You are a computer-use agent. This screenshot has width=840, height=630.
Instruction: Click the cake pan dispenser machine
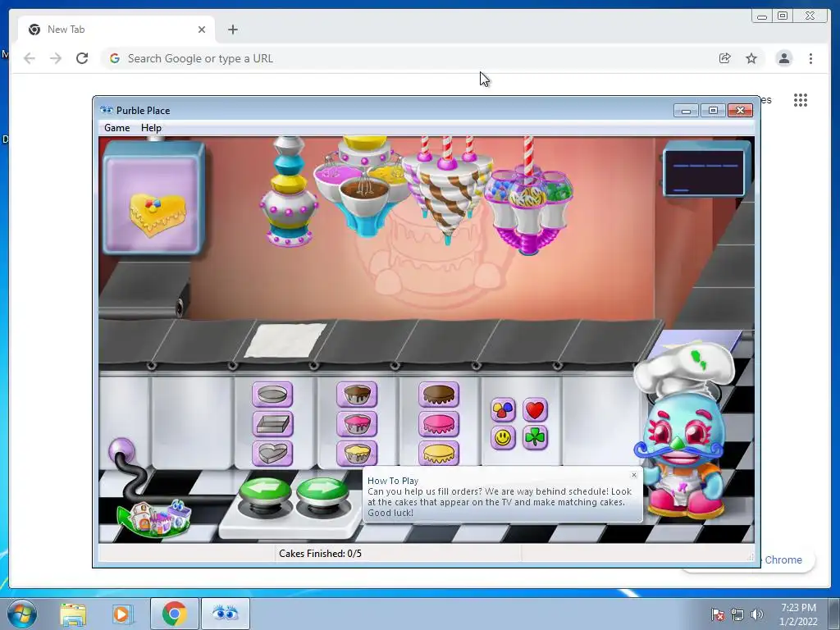[289, 192]
